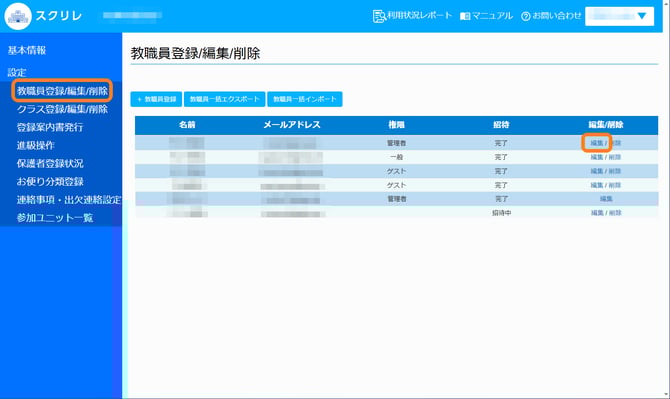The height and width of the screenshot is (399, 670).
Task: Click the 教職員一括エクスポート button
Action: point(225,99)
